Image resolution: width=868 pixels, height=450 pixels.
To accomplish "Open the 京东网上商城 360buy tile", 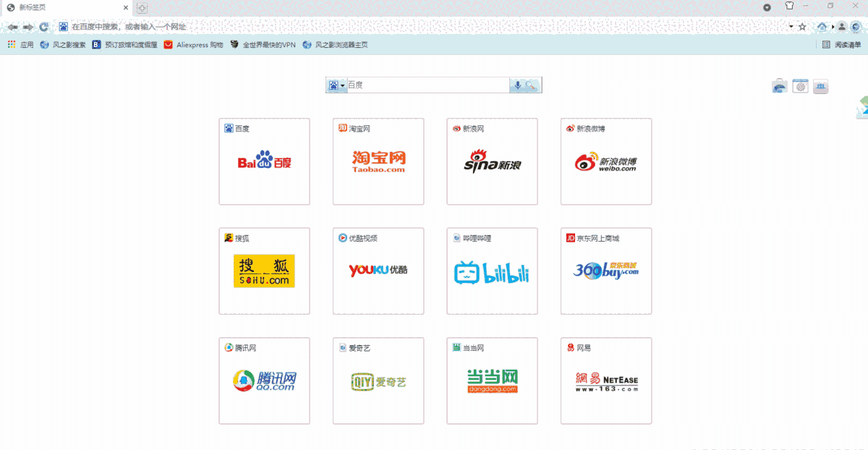I will tap(606, 271).
